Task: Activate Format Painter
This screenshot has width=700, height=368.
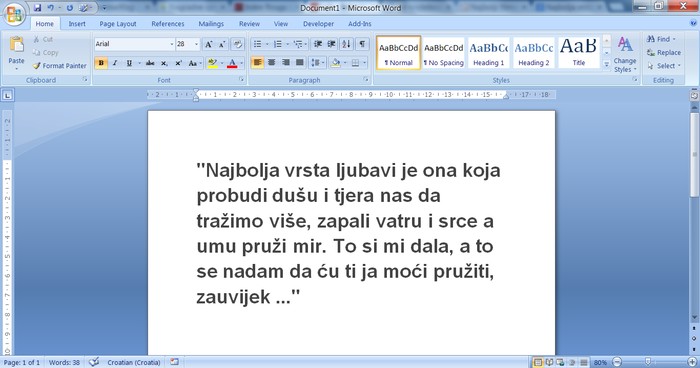Action: tap(59, 66)
